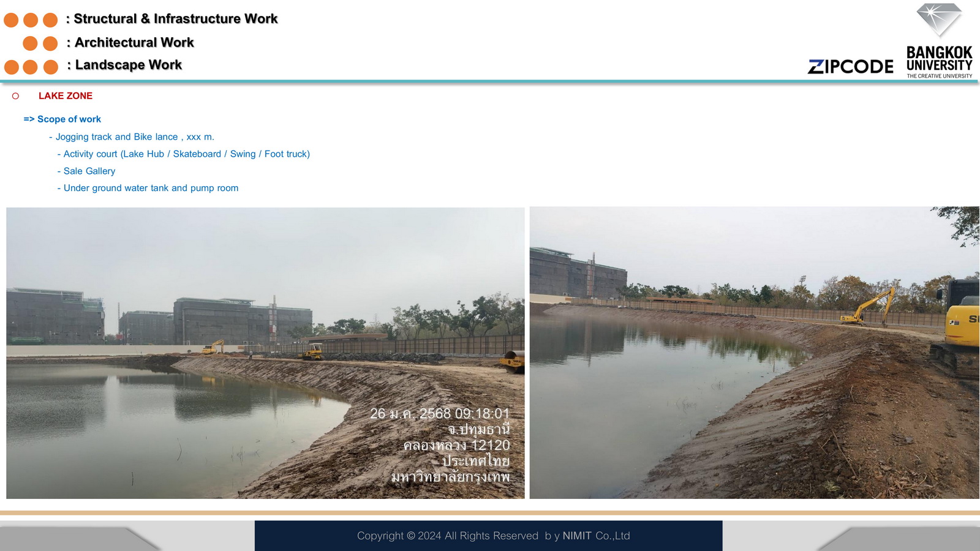Select the Architectural Work heading

[134, 42]
